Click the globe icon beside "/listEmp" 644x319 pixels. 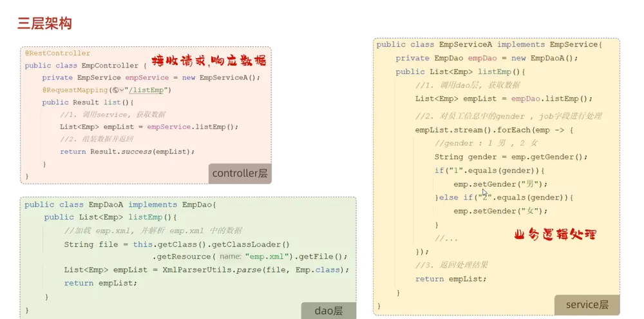click(x=116, y=90)
